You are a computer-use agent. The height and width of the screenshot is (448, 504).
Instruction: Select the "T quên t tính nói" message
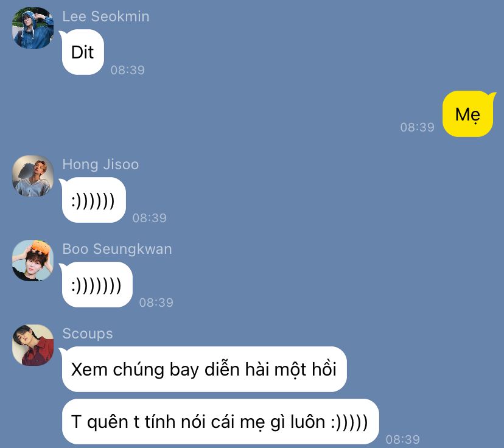(220, 422)
